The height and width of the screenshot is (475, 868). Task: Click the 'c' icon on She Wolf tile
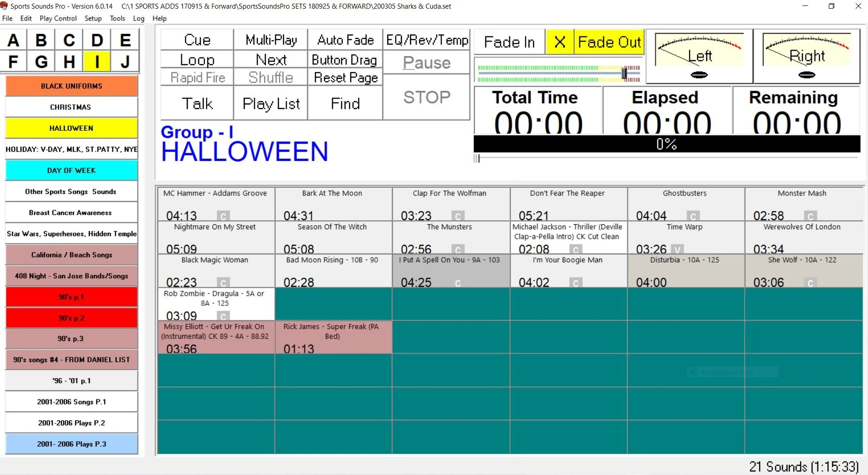[811, 283]
